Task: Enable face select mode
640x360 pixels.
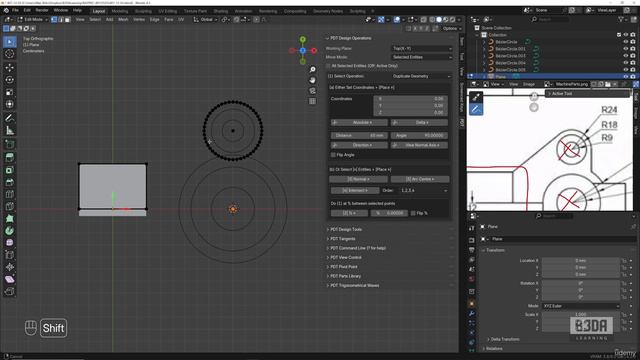Action: pos(68,19)
